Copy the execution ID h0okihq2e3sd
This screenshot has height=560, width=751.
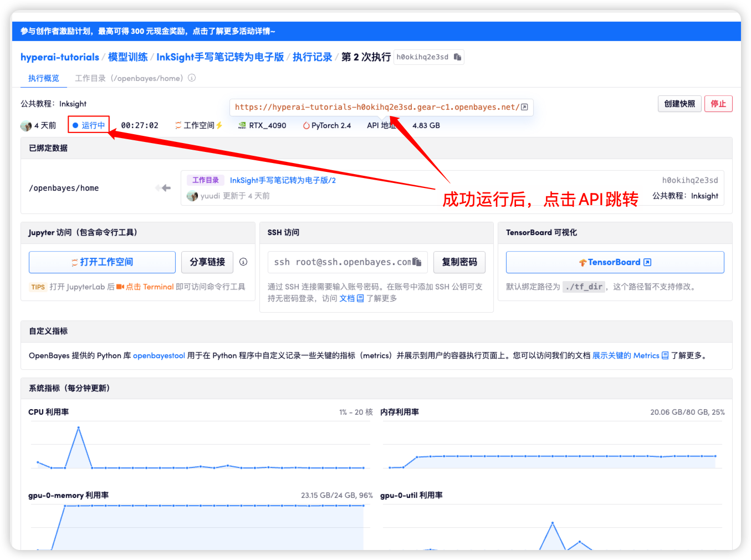pyautogui.click(x=457, y=57)
